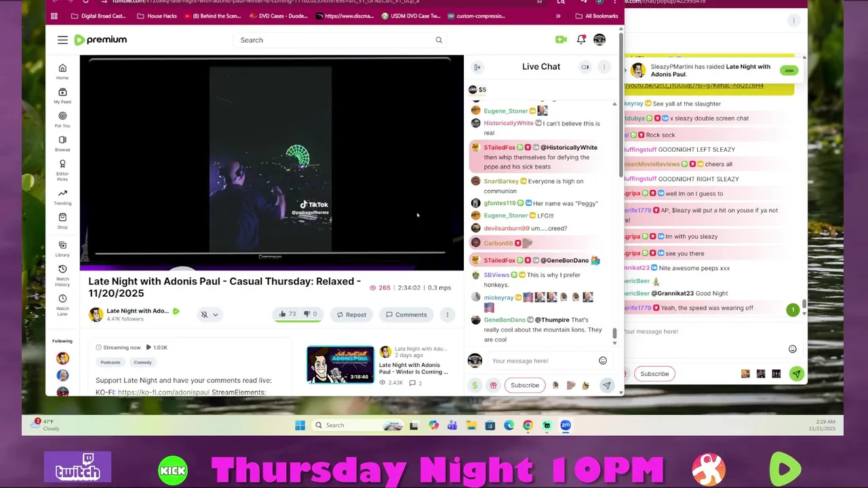Viewport: 868px width, 488px height.
Task: Select the Comedy tag
Action: point(142,362)
